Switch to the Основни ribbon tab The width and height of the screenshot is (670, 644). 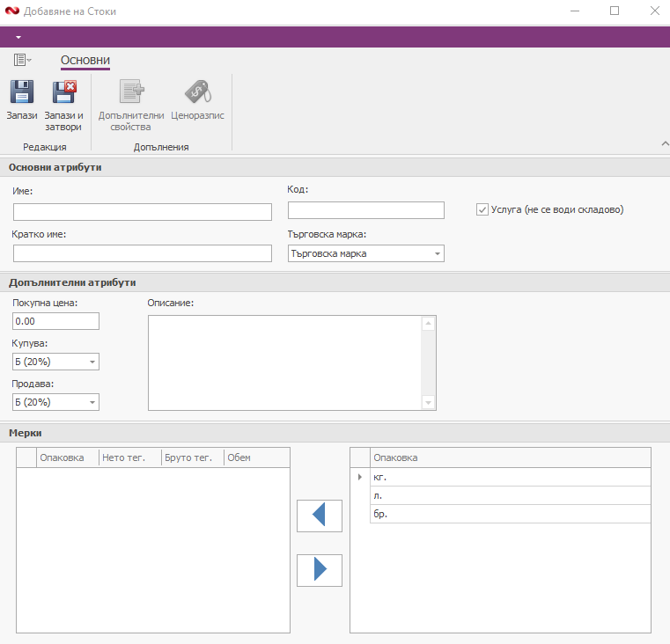[85, 60]
